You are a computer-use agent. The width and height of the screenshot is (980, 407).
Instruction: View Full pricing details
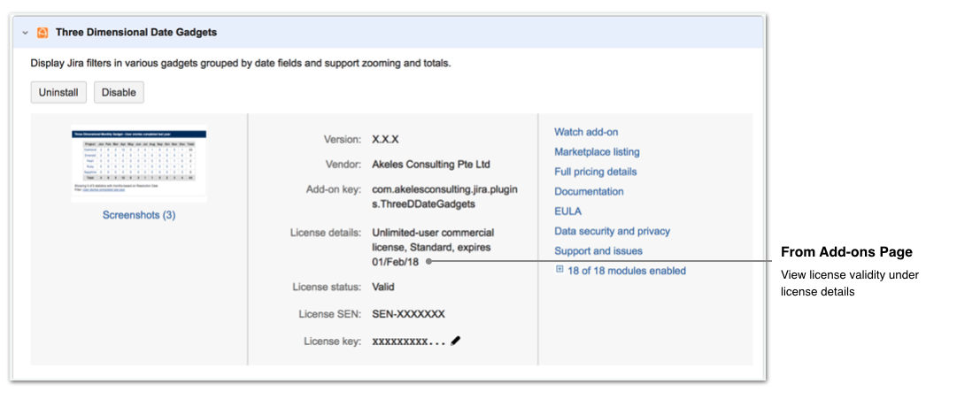tap(595, 172)
